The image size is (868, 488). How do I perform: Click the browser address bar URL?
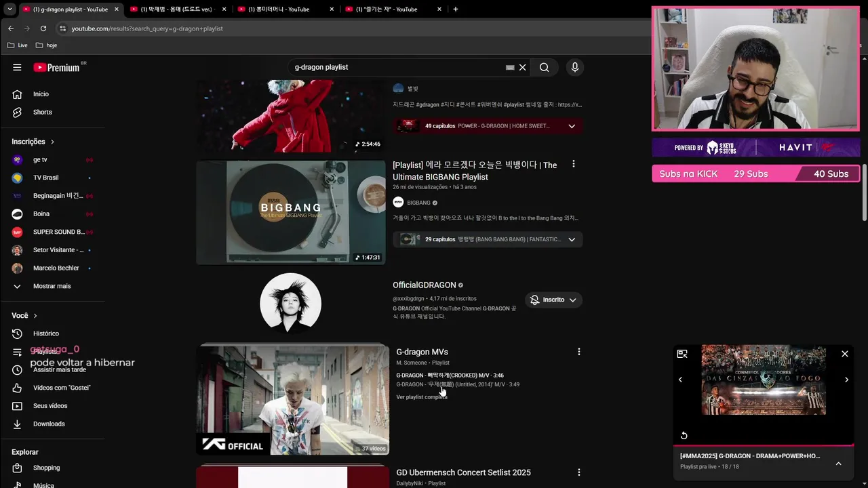[147, 28]
